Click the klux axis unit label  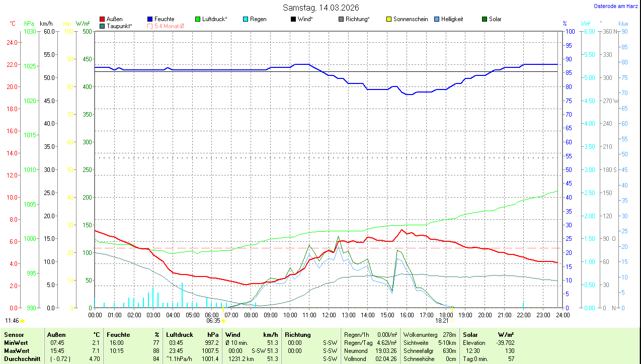(623, 24)
